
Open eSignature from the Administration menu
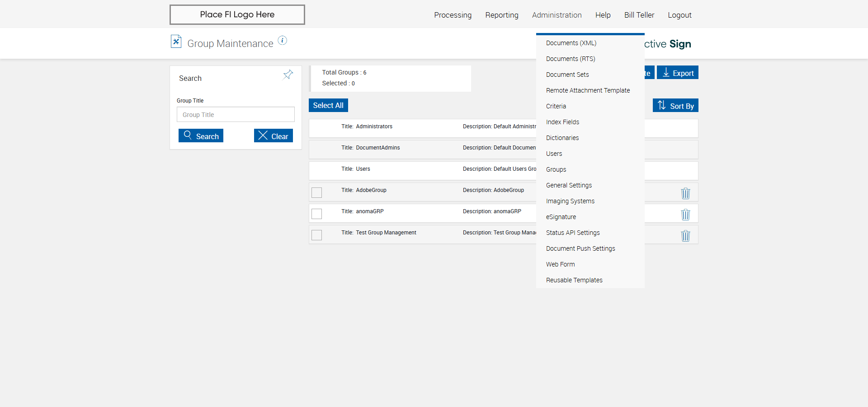(x=561, y=217)
